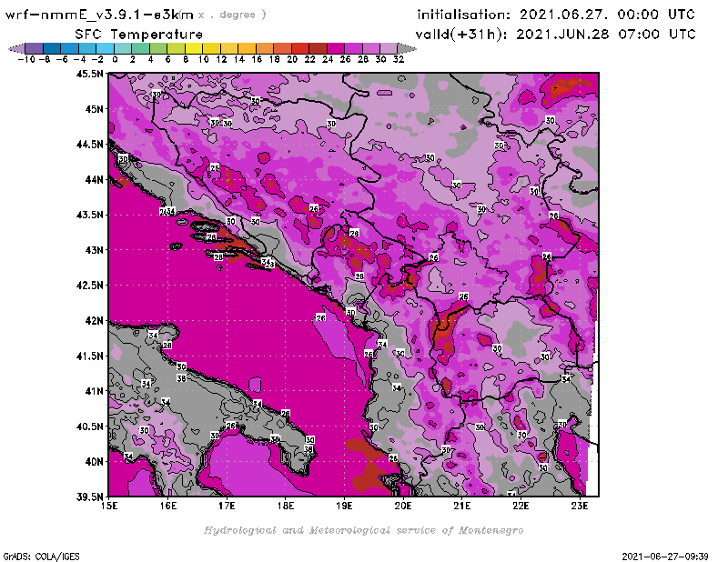
Task: Click the initialisation date "2021.06.27. 00:00 UTC"
Action: pyautogui.click(x=607, y=15)
